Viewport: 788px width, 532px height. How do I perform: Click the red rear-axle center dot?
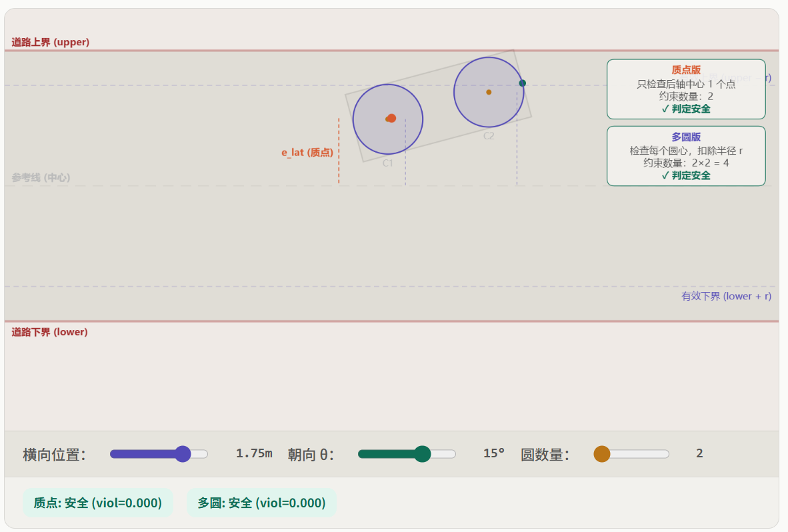tap(391, 118)
